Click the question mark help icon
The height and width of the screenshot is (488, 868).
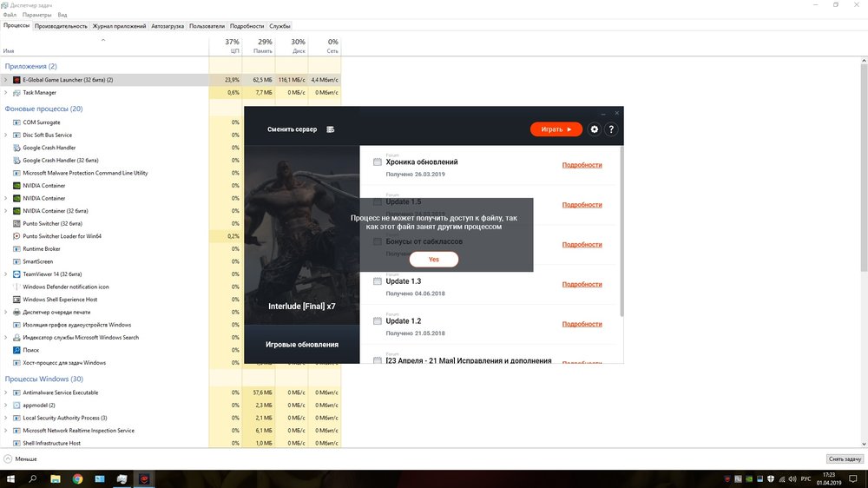[x=611, y=129]
